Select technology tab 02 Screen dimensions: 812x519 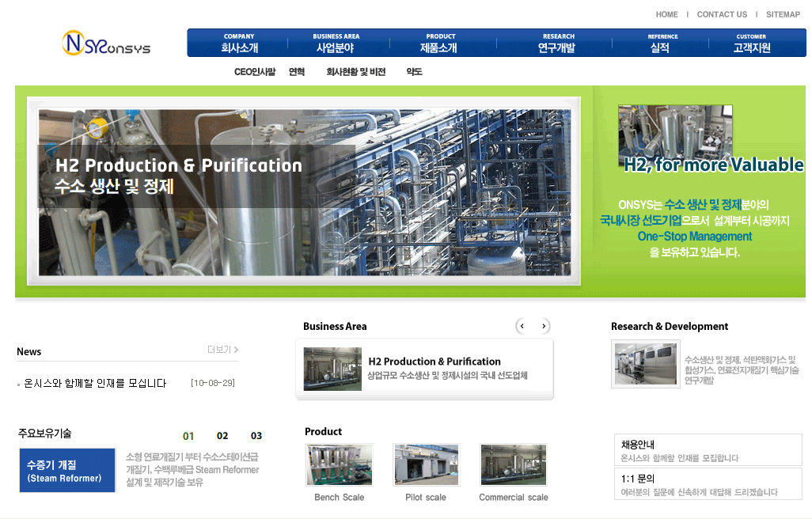[x=222, y=436]
